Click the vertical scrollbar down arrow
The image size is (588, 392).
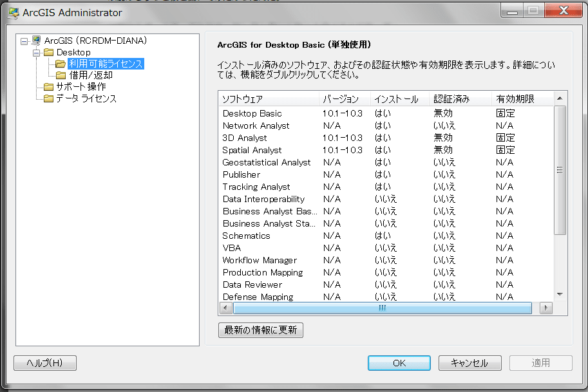click(x=560, y=295)
